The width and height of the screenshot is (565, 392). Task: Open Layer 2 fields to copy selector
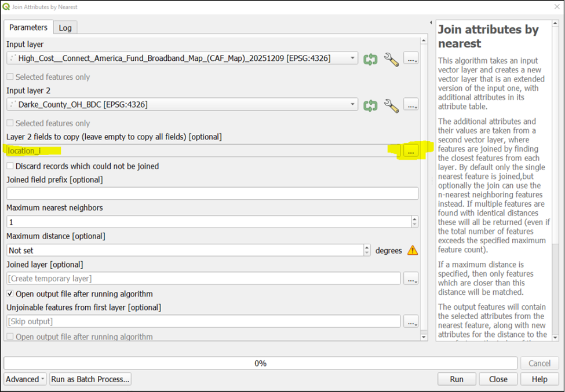pyautogui.click(x=411, y=151)
